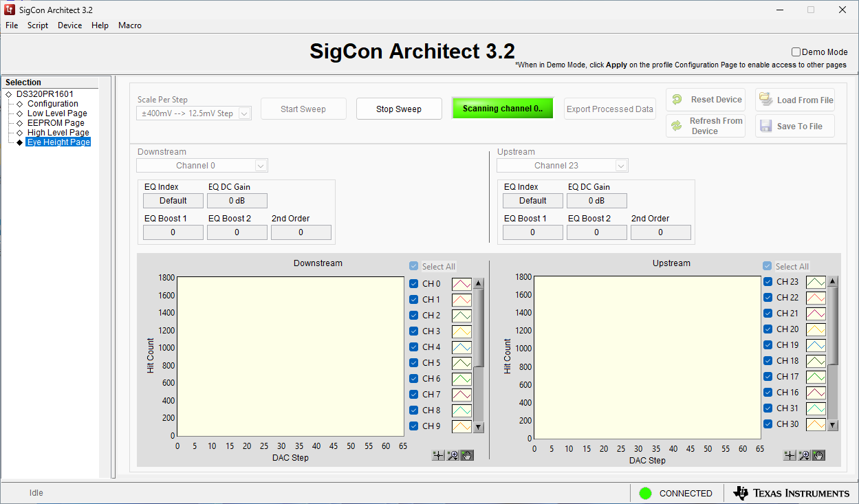Open High Level Page in Selection tree
The width and height of the screenshot is (859, 504).
(58, 133)
